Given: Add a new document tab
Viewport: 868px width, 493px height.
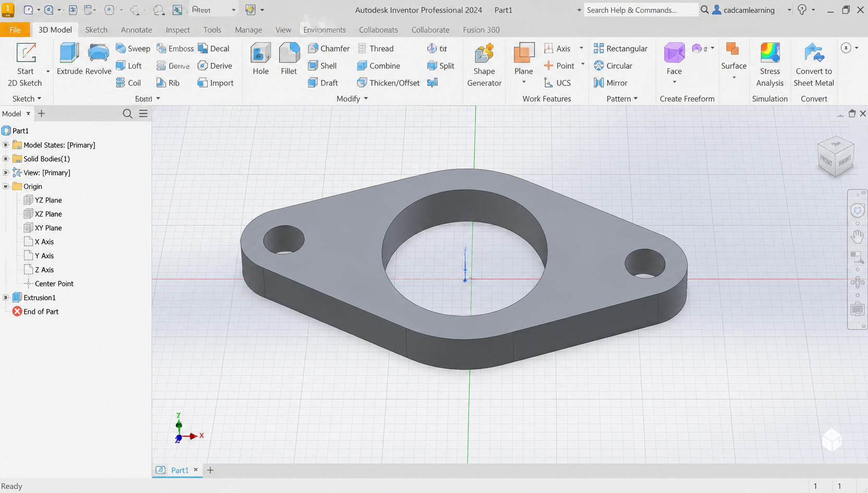Looking at the screenshot, I should pos(210,470).
